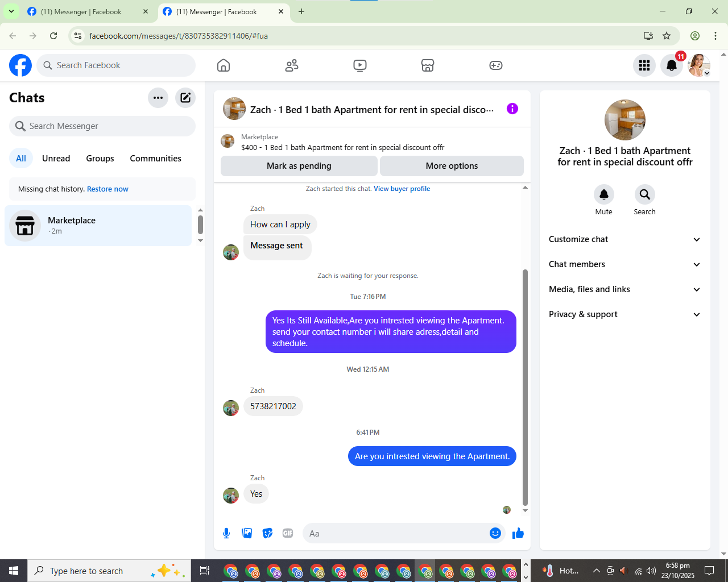Select the Communities filter tab
This screenshot has width=728, height=582.
point(155,159)
